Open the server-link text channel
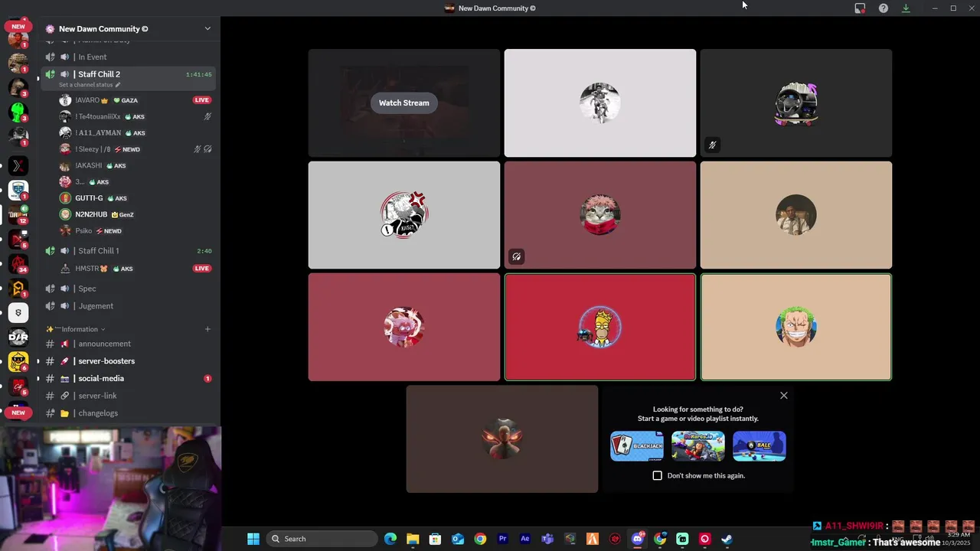Viewport: 980px width, 551px height. pyautogui.click(x=128, y=396)
